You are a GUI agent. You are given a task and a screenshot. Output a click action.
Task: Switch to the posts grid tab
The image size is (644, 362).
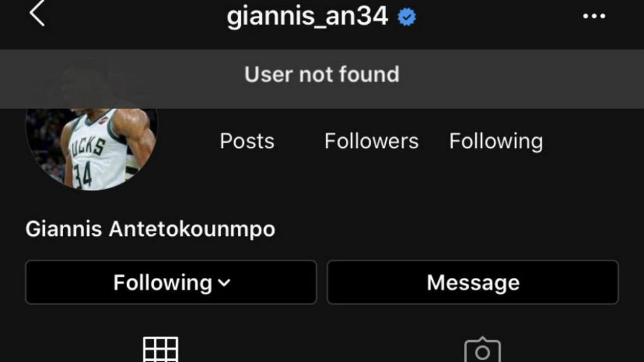pyautogui.click(x=160, y=349)
